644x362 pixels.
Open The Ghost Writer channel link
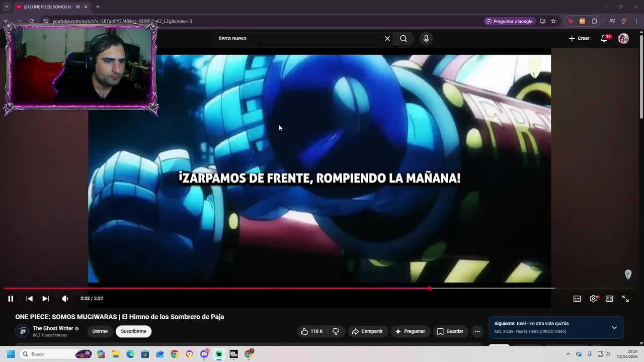[53, 328]
